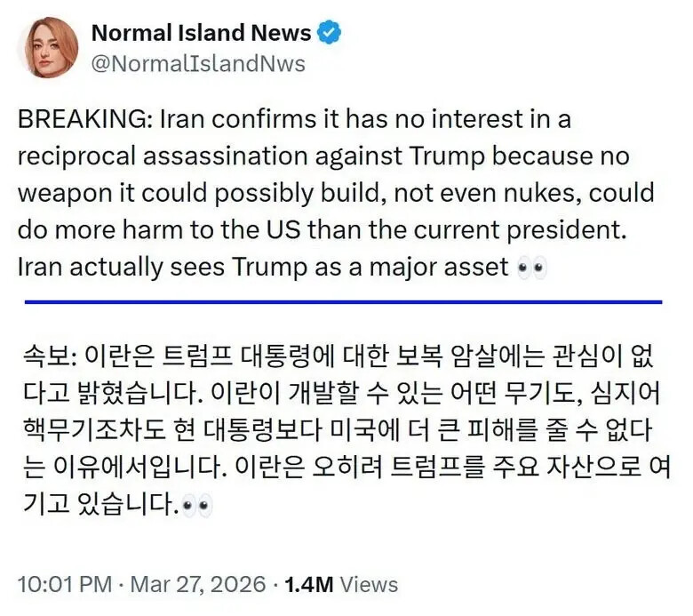Click the eyes emoji ending the Korean text
The image size is (693, 616).
196,507
